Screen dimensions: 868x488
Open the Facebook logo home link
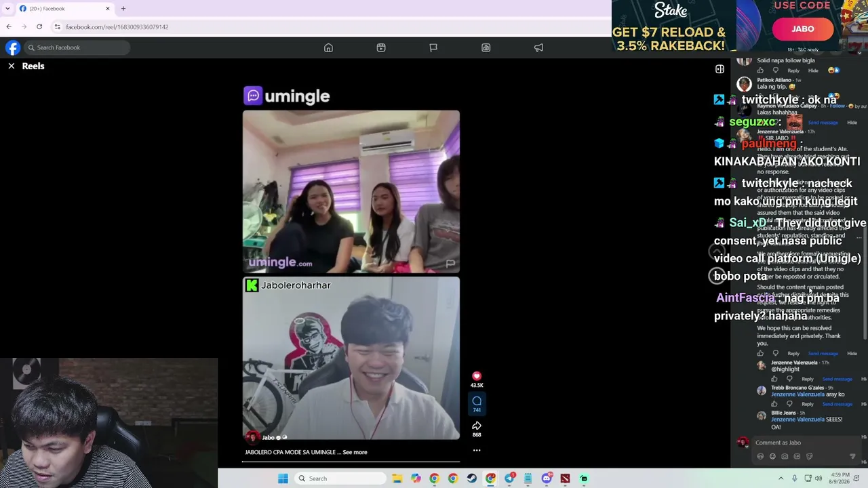[x=13, y=47]
